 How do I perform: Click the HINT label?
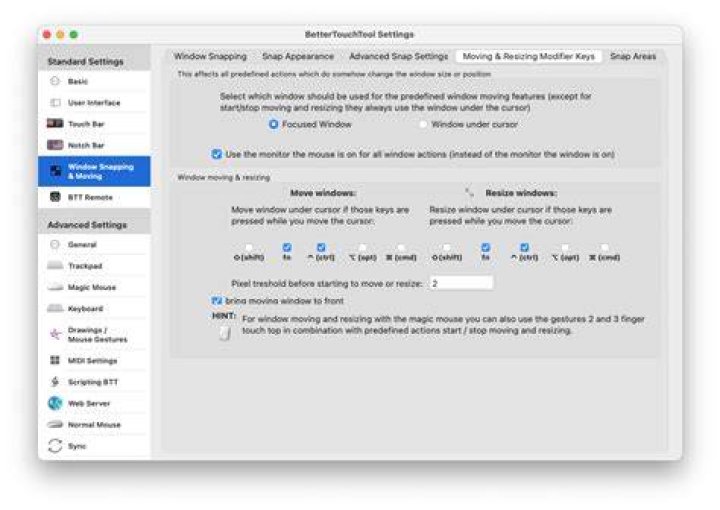(224, 316)
